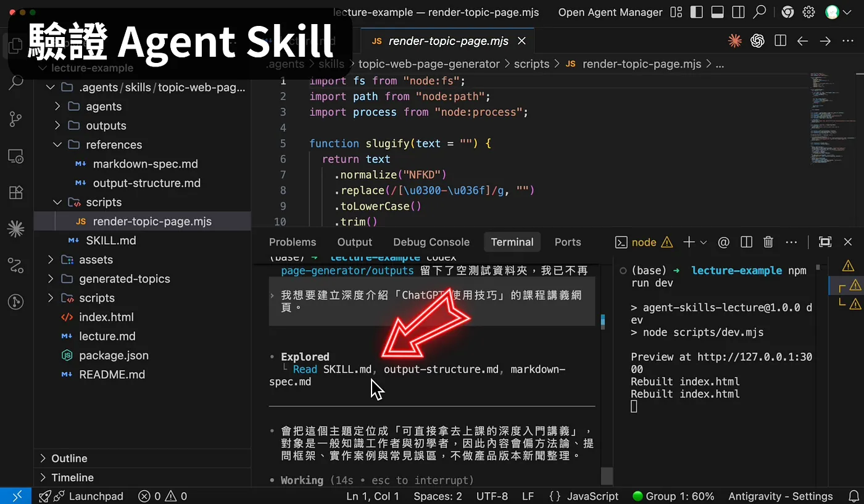
Task: Open the Chrome browser icon in title bar
Action: [x=787, y=12]
